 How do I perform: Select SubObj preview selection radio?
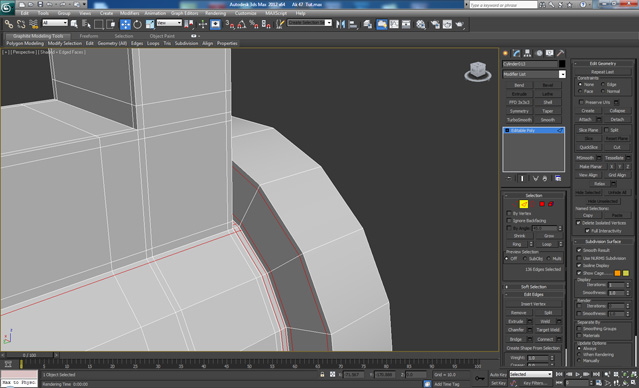pyautogui.click(x=525, y=258)
